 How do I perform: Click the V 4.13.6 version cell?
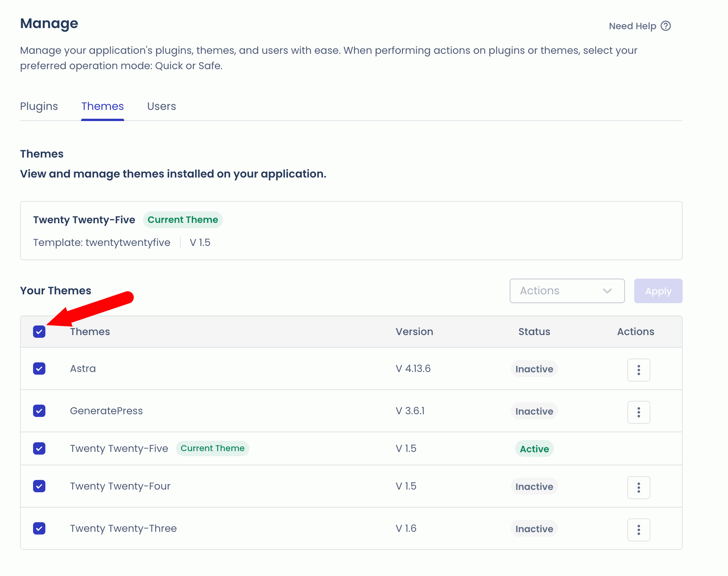413,369
